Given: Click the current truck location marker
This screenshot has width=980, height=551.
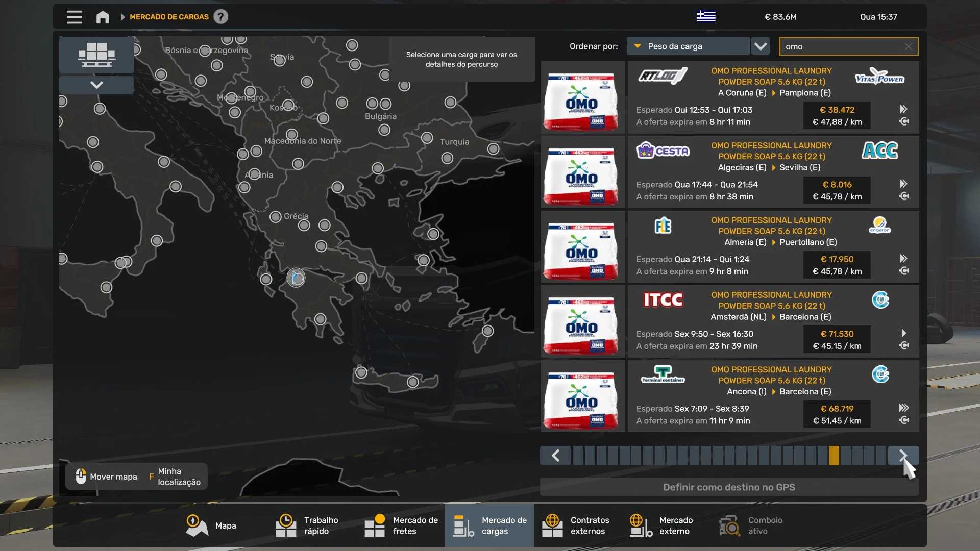Looking at the screenshot, I should 296,278.
